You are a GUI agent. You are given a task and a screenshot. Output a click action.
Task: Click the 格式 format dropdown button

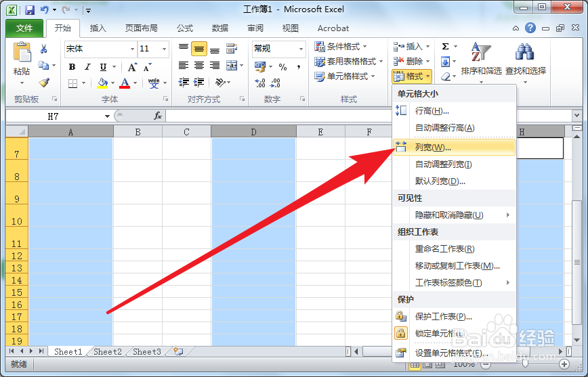[412, 76]
